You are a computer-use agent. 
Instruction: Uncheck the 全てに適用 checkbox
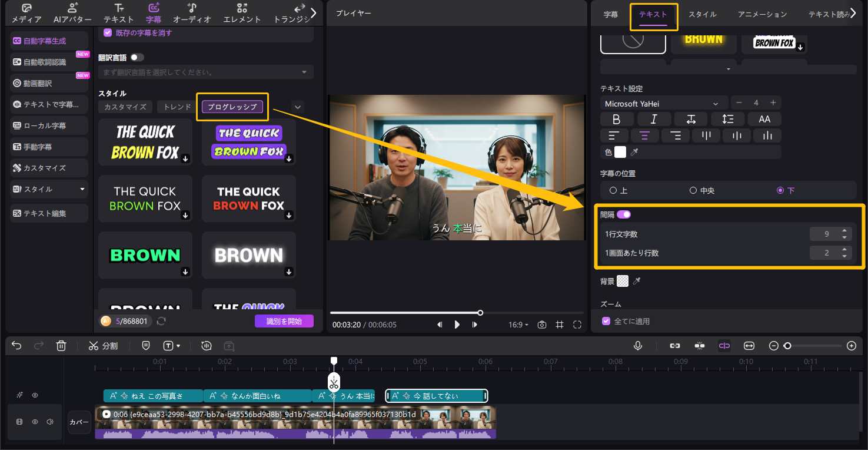coord(606,321)
